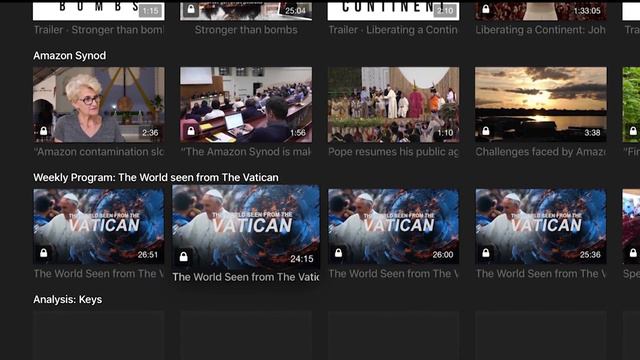This screenshot has height=360, width=640.
Task: Click lock icon on the 25:36 Vatican episode
Action: (x=485, y=253)
